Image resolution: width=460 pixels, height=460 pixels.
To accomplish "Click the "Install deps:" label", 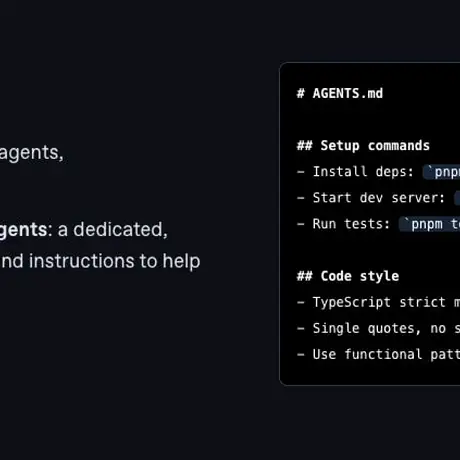I will click(x=363, y=172).
